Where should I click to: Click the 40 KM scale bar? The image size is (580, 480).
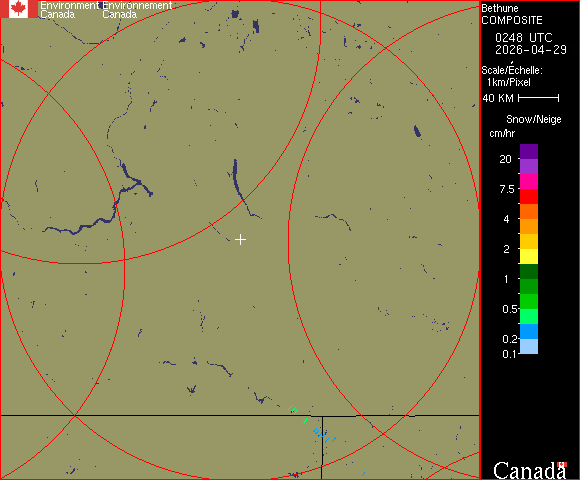539,98
